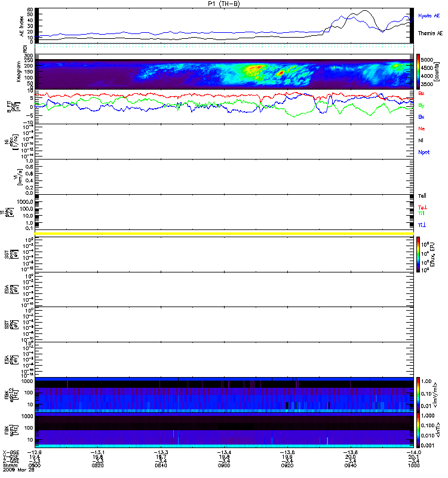Click the blue Ti perpendicular legend label
The image size is (448, 478).
tap(422, 225)
